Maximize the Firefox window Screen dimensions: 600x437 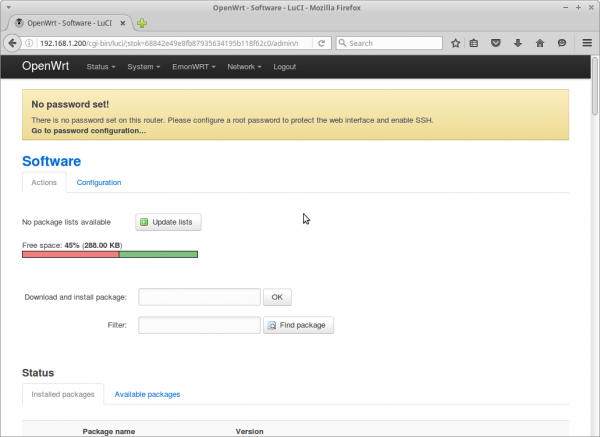click(578, 7)
